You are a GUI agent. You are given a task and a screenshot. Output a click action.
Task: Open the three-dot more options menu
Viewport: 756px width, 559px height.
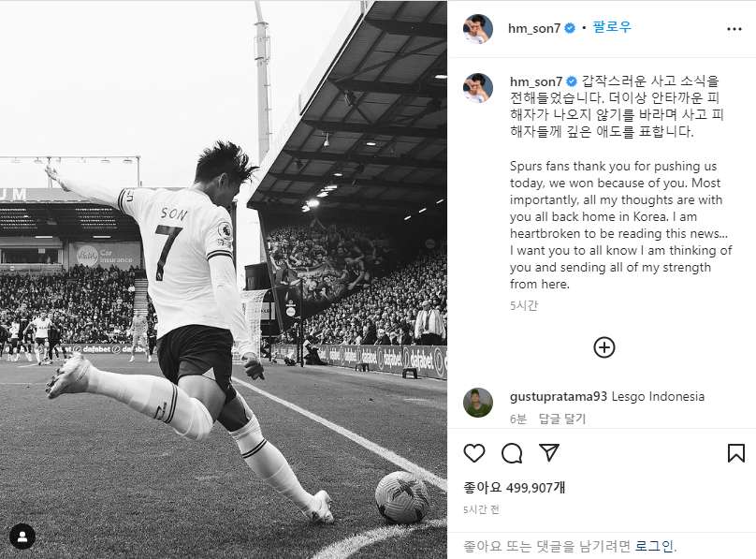[x=734, y=29]
